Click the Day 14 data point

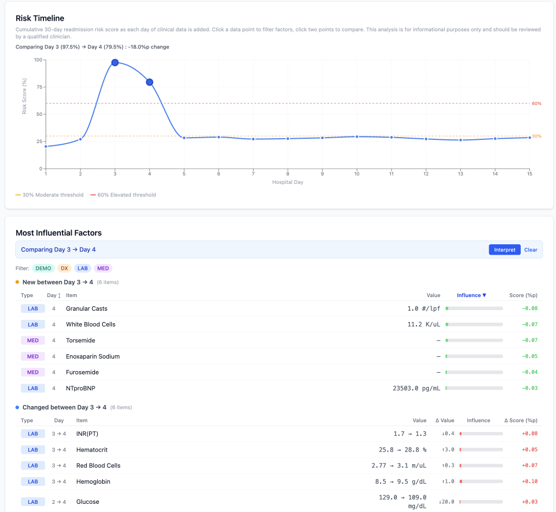click(495, 139)
